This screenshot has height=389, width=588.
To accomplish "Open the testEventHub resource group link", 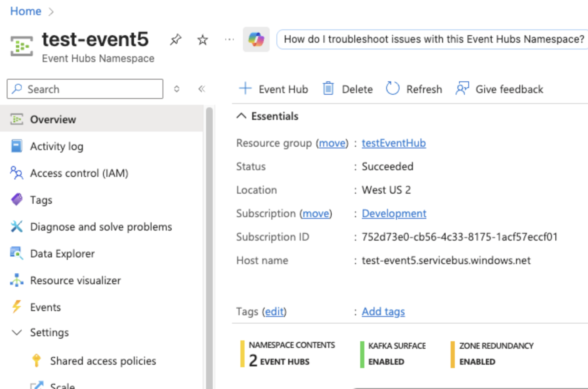I will (x=393, y=143).
